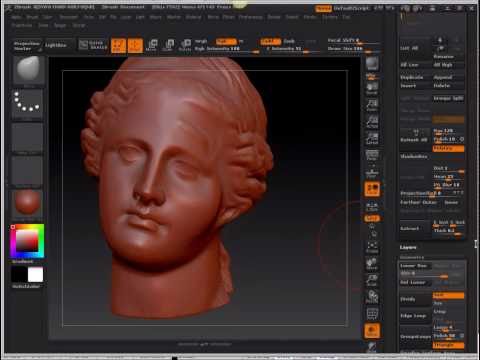Open Quick Sketch mode
The width and height of the screenshot is (480, 360).
[x=94, y=45]
